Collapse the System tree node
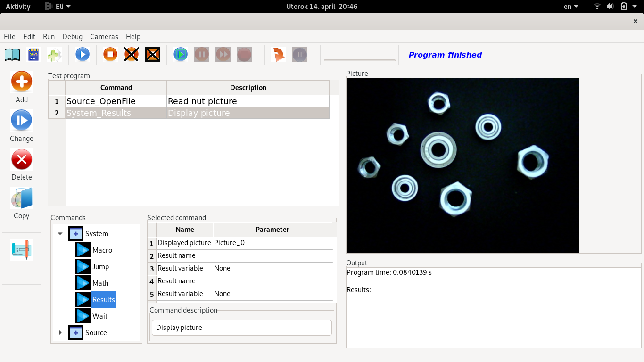Screen dimensions: 644x362 [x=60, y=234]
